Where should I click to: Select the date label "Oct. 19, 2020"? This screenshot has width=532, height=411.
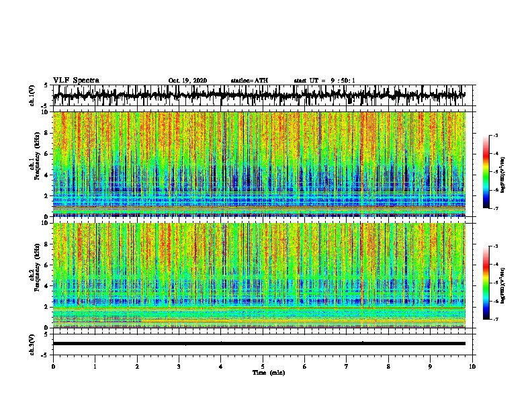click(187, 81)
